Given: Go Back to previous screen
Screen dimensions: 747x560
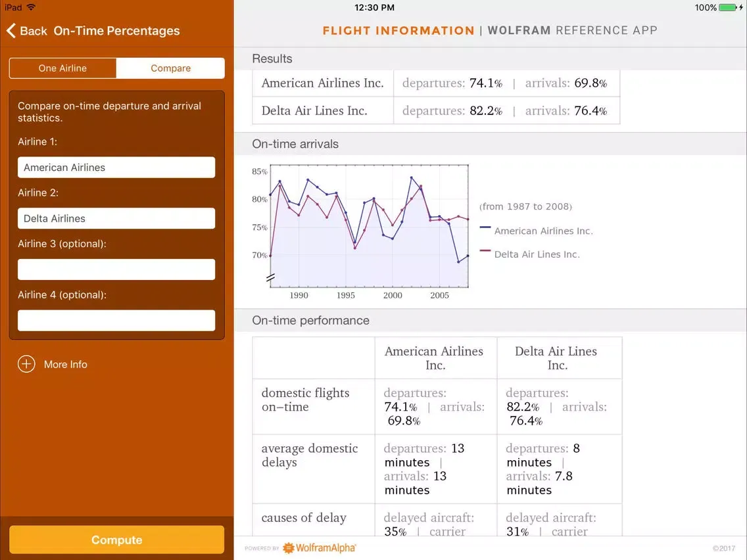Looking at the screenshot, I should 27,30.
